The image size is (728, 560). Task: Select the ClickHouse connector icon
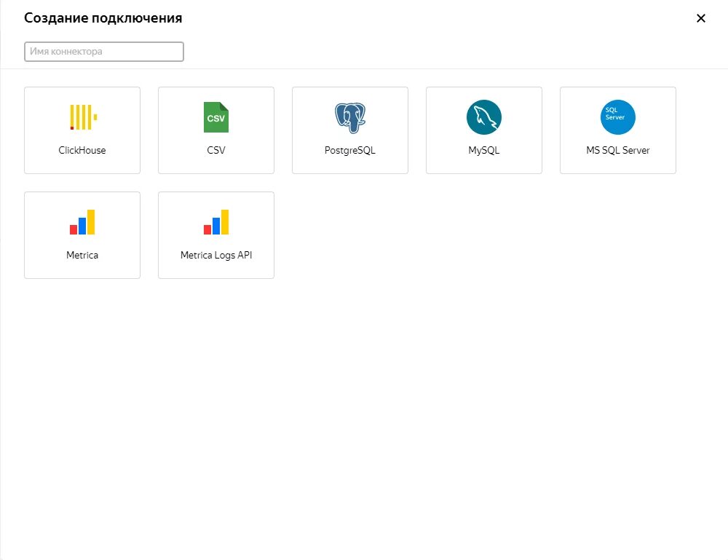point(83,117)
